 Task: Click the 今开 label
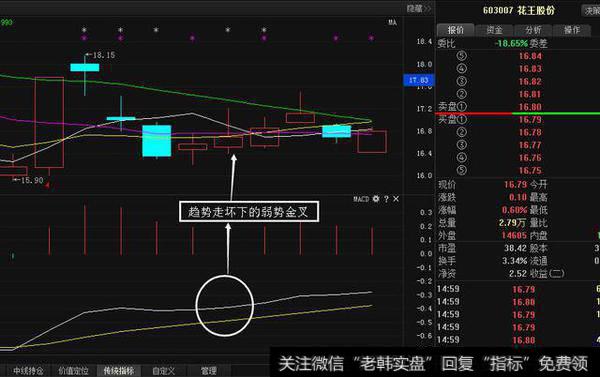(539, 184)
